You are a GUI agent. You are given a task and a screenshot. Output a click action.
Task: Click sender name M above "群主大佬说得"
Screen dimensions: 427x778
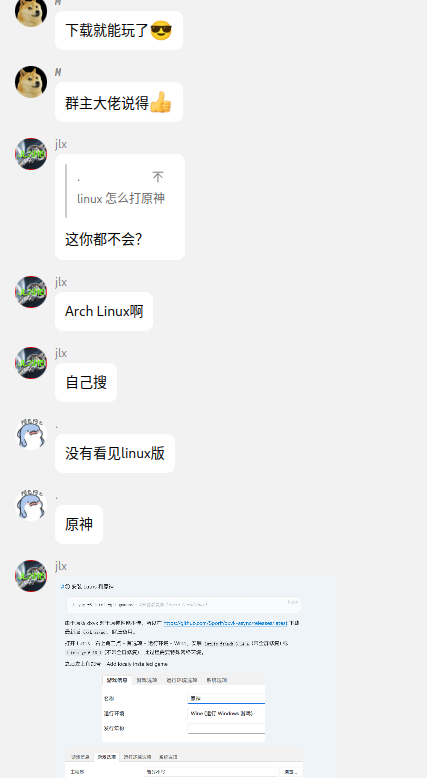pyautogui.click(x=58, y=72)
